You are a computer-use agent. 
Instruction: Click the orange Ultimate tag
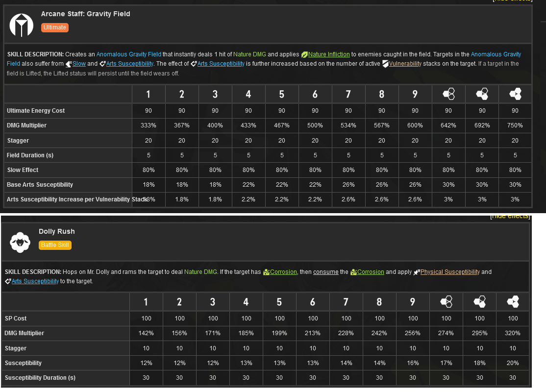coord(55,27)
